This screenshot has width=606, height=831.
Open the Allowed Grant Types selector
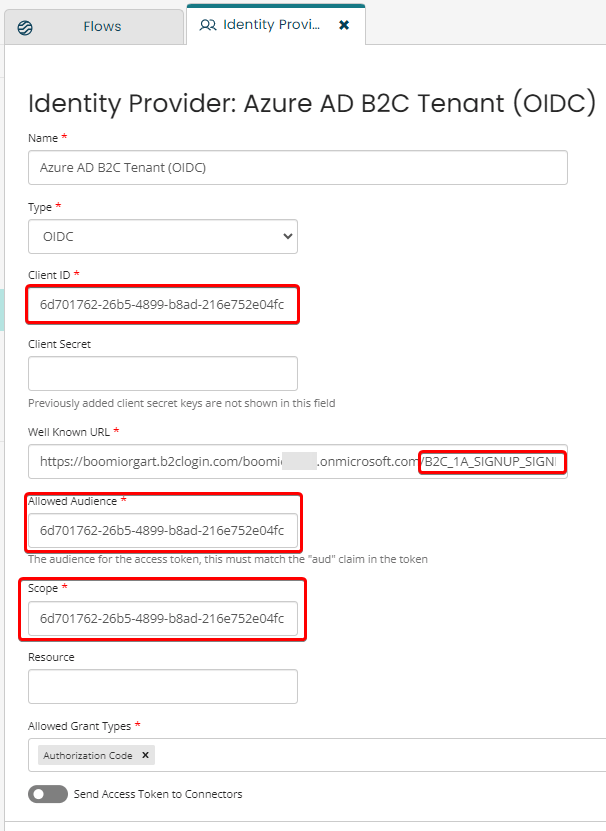pyautogui.click(x=300, y=755)
